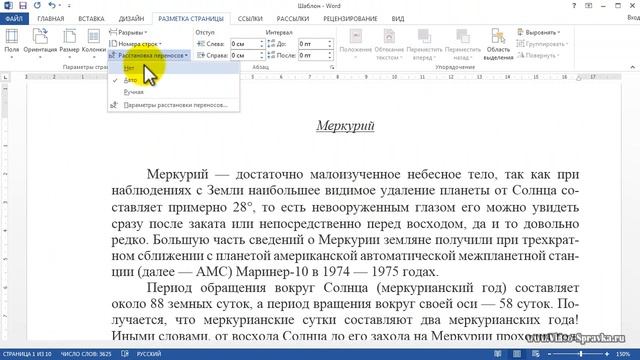Viewport: 640px width, 360px height.
Task: Open the ФАЙЛ tab
Action: click(14, 19)
